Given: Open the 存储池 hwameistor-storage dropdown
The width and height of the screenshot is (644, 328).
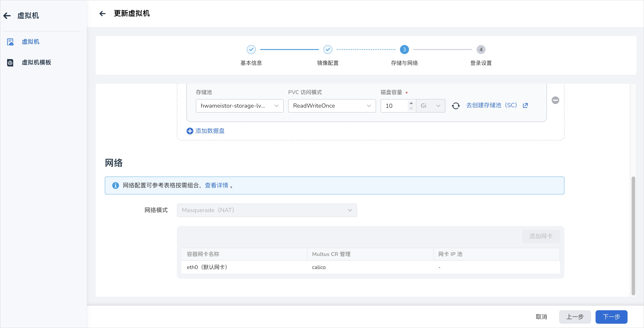Looking at the screenshot, I should pyautogui.click(x=240, y=106).
